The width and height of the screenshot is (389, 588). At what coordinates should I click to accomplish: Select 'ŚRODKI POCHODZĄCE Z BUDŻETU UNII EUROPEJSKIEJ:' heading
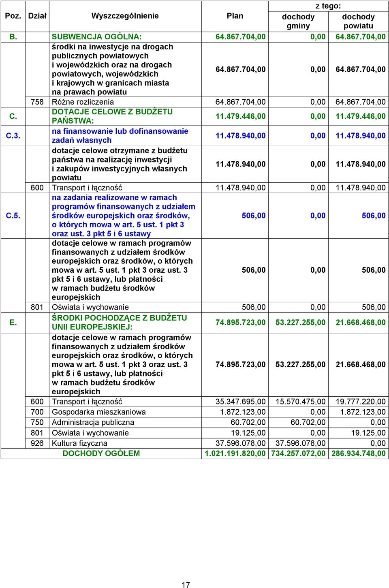(x=120, y=323)
